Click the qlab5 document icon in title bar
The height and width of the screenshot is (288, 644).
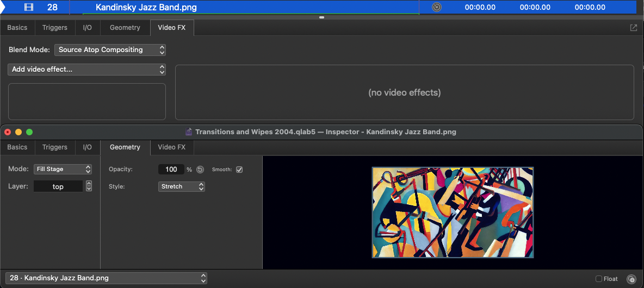pyautogui.click(x=189, y=132)
